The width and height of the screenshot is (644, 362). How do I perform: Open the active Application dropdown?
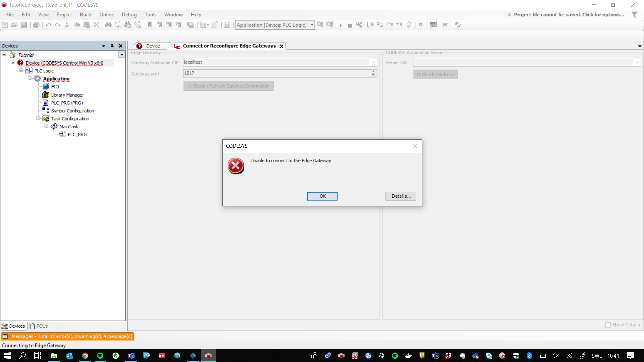point(312,25)
